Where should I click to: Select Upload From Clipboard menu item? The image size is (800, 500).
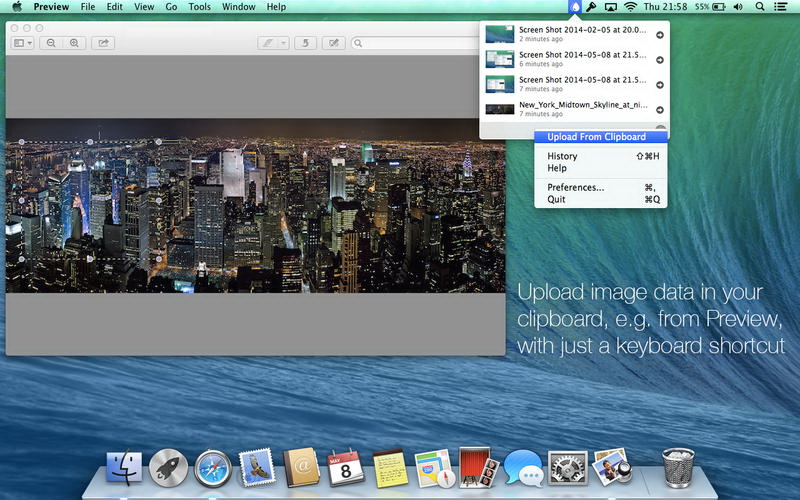click(x=596, y=137)
